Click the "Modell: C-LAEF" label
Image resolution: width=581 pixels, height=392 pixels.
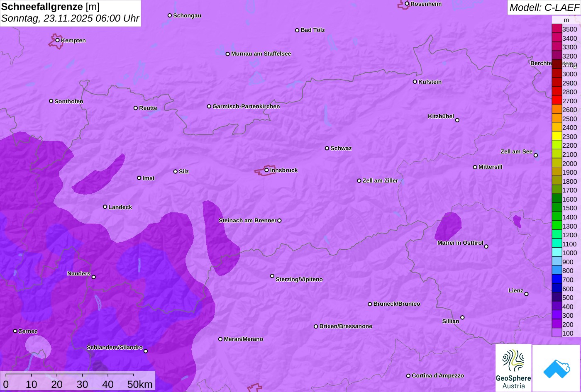pyautogui.click(x=544, y=7)
